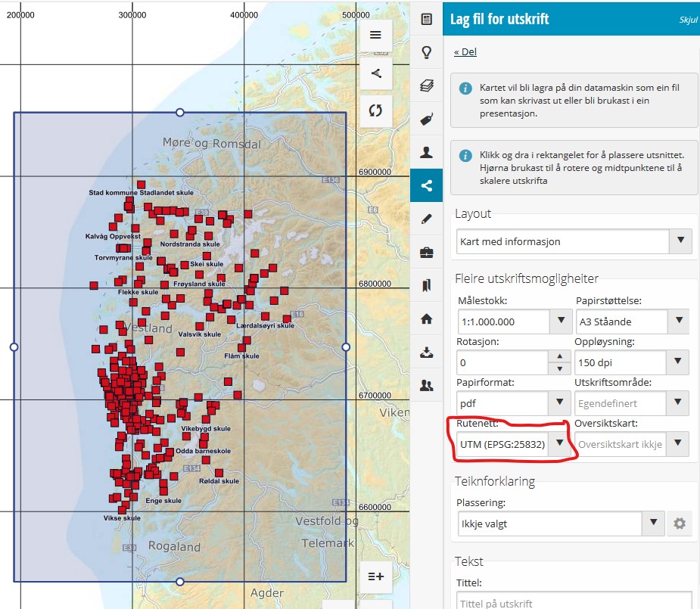Screen dimensions: 700x609
Task: Click the « Del back link
Action: click(x=465, y=52)
